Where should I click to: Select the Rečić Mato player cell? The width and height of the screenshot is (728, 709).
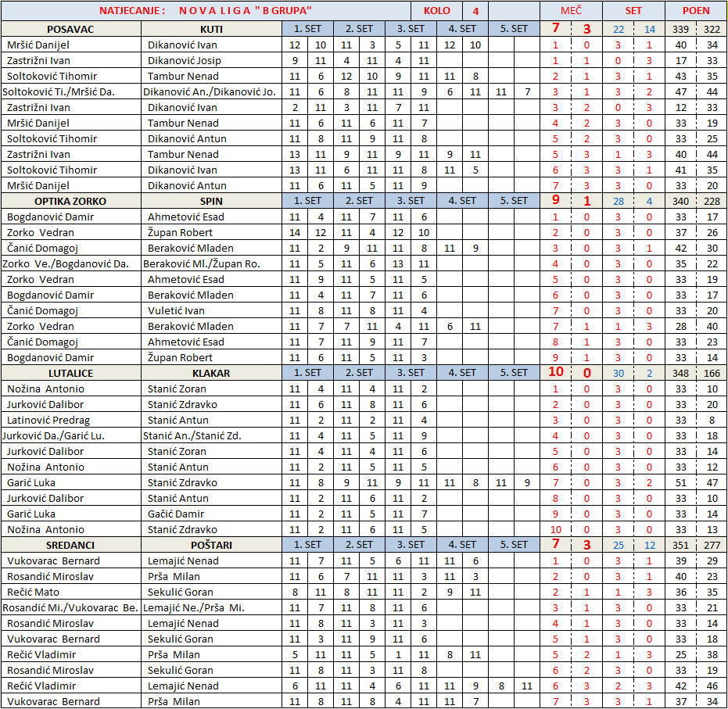33,592
